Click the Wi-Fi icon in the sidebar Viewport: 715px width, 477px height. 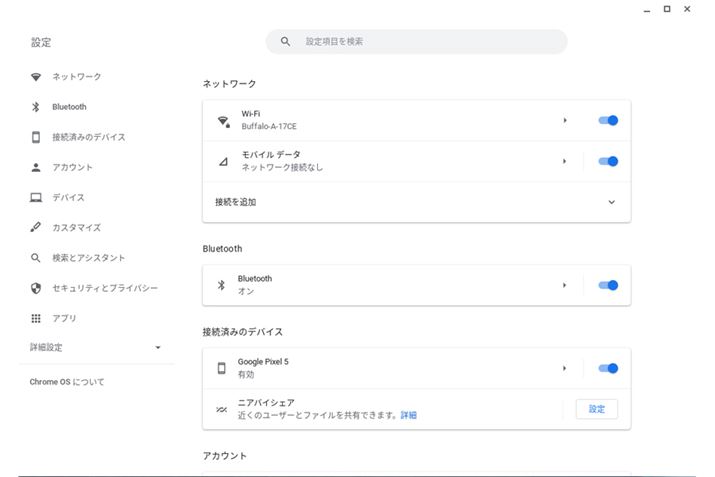pyautogui.click(x=36, y=77)
